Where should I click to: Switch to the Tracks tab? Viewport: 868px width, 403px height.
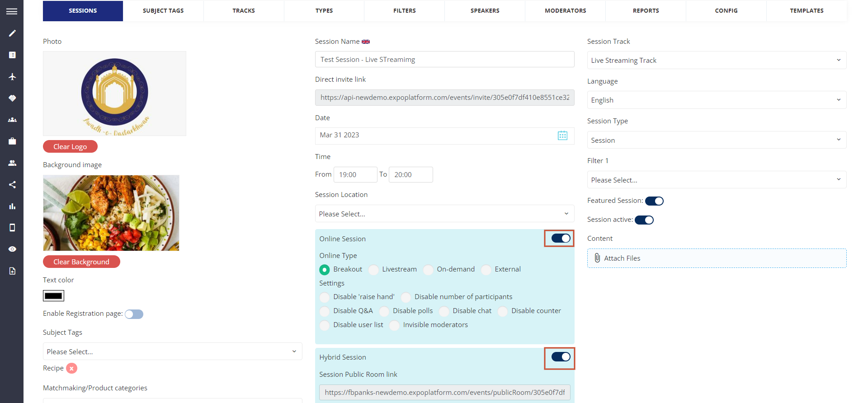(244, 11)
